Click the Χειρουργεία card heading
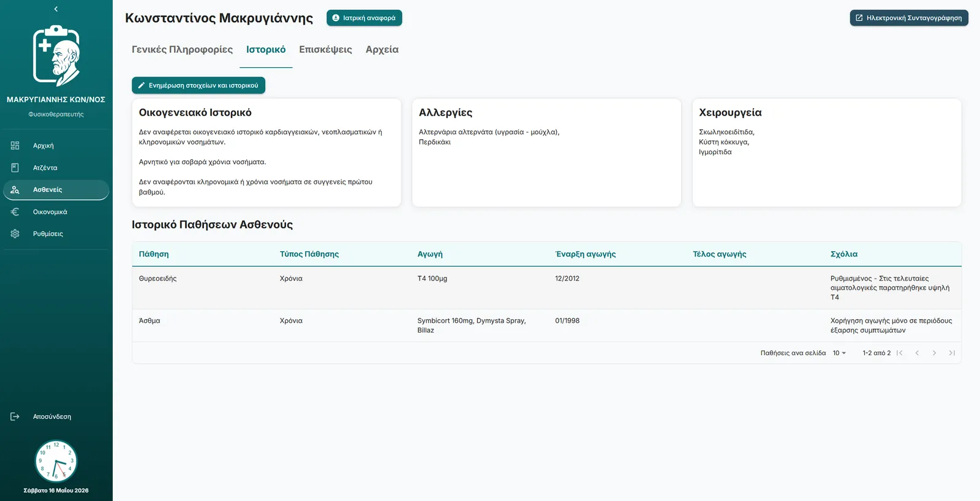Screen dimensions: 980x501 [x=730, y=113]
